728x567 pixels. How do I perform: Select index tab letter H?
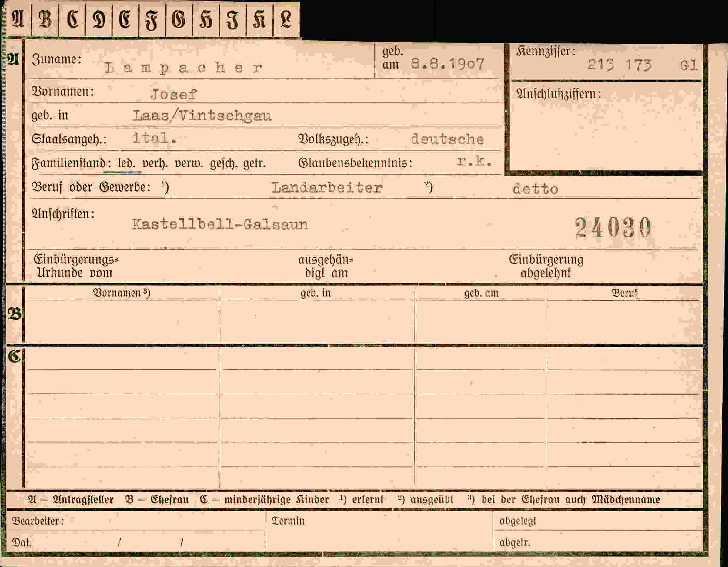(x=206, y=19)
